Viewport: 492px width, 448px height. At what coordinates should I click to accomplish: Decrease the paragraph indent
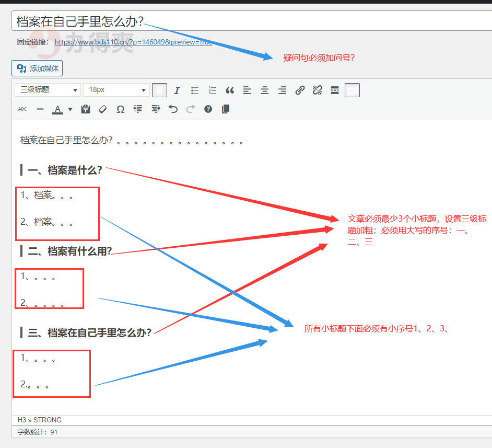pyautogui.click(x=138, y=109)
